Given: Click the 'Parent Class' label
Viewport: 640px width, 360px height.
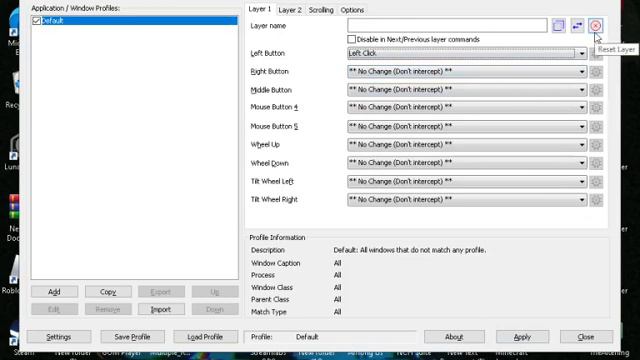Looking at the screenshot, I should 270,299.
